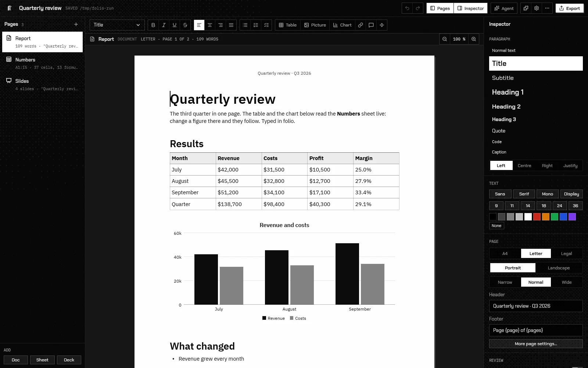Insert a Chart from the toolbar
Screen dimensions: 588x368
pyautogui.click(x=343, y=25)
